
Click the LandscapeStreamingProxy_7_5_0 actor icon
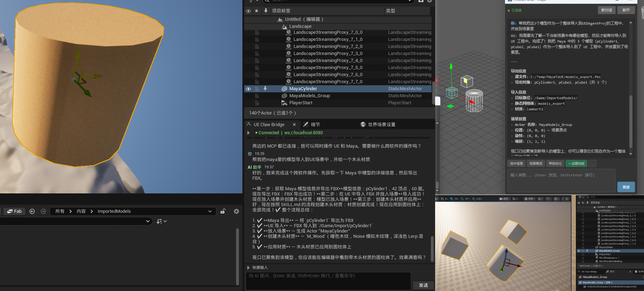(289, 68)
